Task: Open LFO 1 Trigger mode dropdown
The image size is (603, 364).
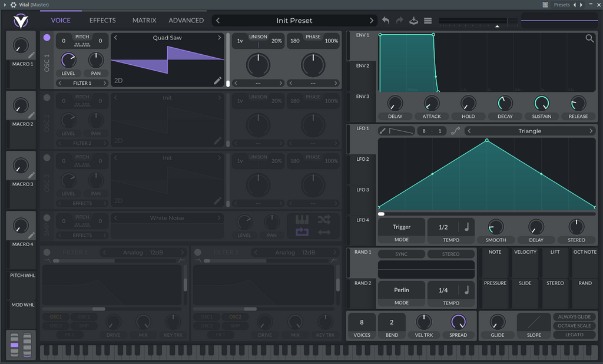Action: [x=402, y=227]
